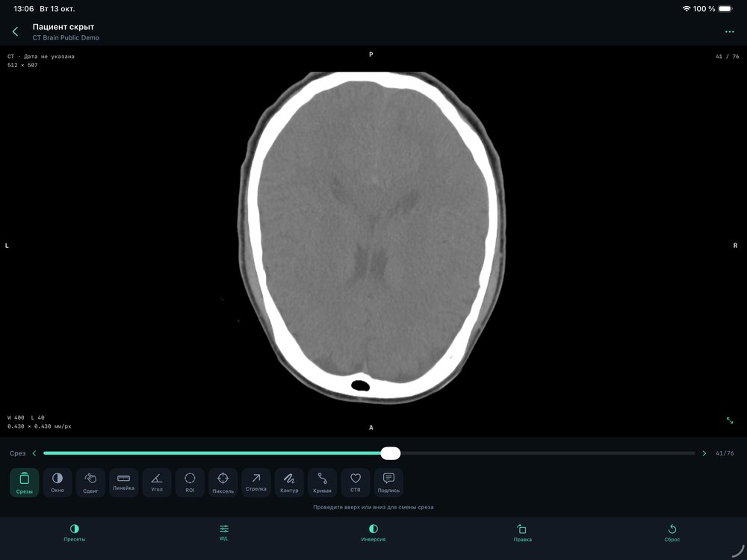The height and width of the screenshot is (560, 747).
Task: Open the W/L adjustment tab
Action: click(x=224, y=533)
